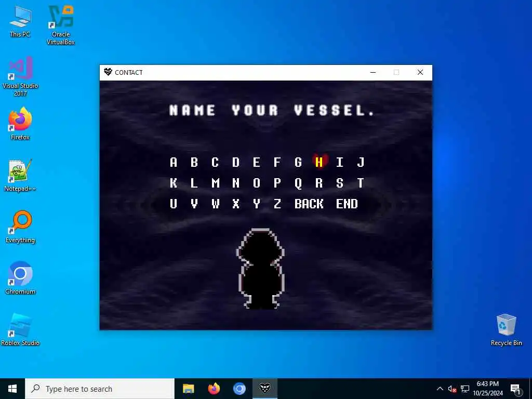Click the highlighted yellow letter H
The width and height of the screenshot is (532, 399).
[x=319, y=162]
